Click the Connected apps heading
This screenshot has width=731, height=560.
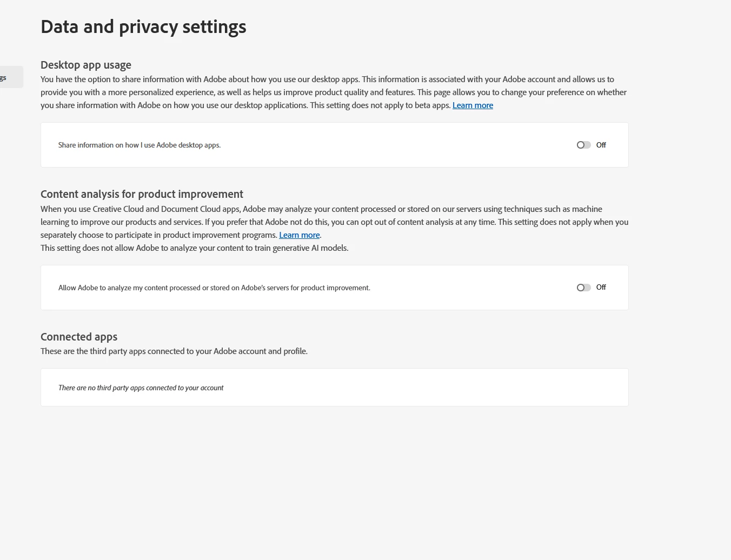click(79, 337)
